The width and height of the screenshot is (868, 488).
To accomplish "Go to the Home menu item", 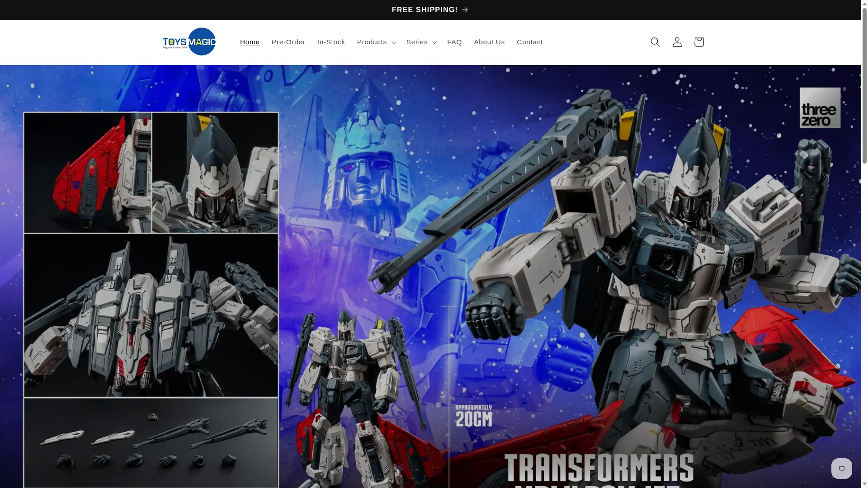I will click(x=250, y=42).
